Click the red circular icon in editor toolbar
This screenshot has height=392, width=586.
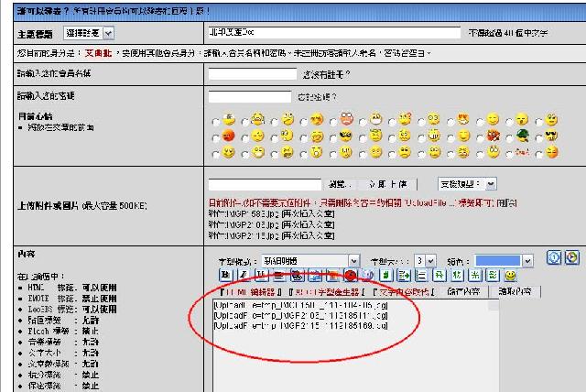coord(351,275)
